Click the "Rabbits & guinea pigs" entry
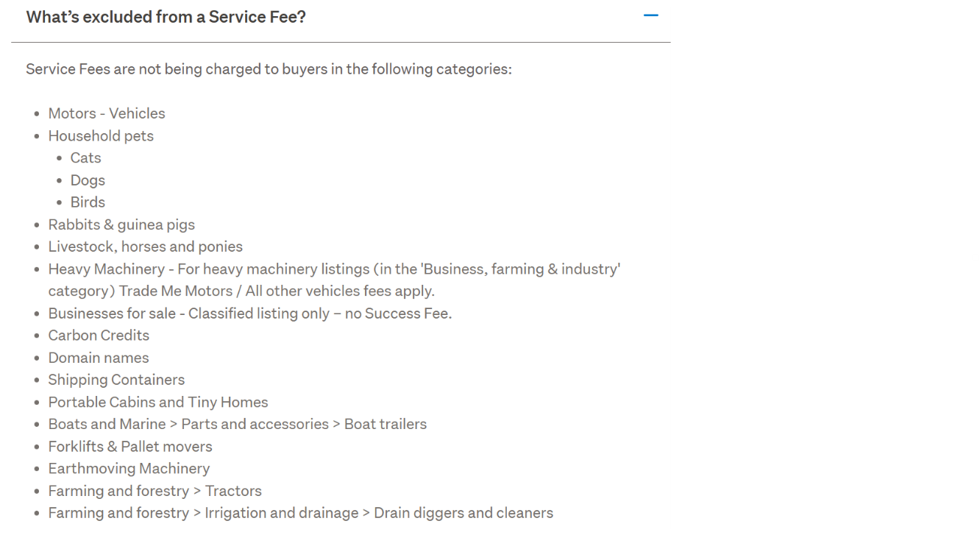The width and height of the screenshot is (980, 535). 121,224
